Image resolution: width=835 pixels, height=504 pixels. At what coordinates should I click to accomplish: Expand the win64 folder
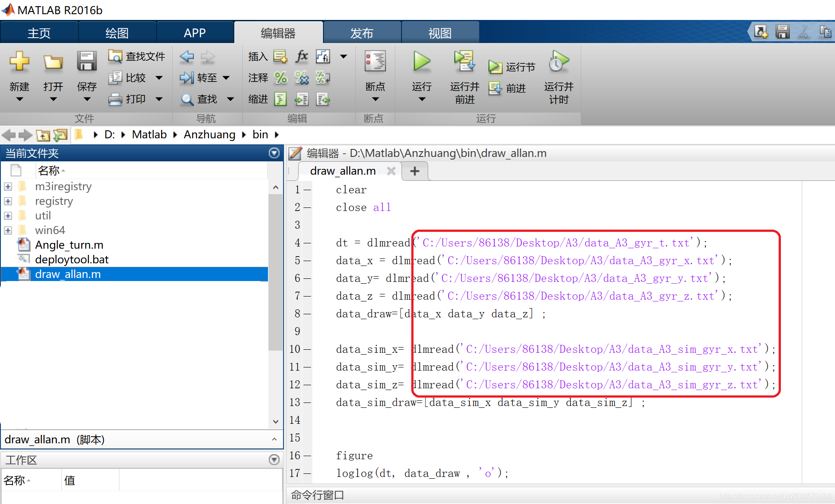8,231
